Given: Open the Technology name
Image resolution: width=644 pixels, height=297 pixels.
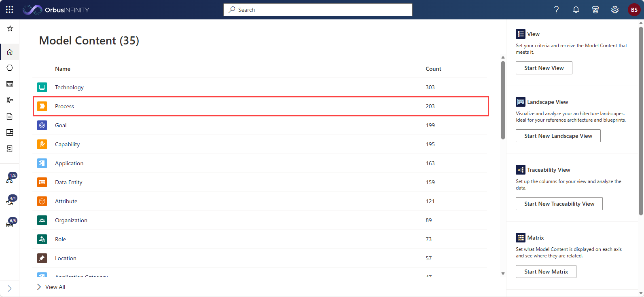Looking at the screenshot, I should point(69,87).
